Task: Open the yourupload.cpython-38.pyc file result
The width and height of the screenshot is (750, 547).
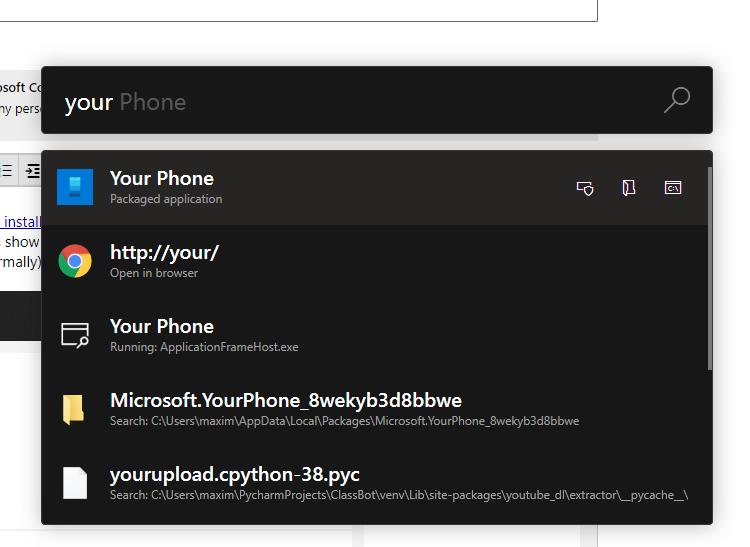Action: click(x=375, y=483)
